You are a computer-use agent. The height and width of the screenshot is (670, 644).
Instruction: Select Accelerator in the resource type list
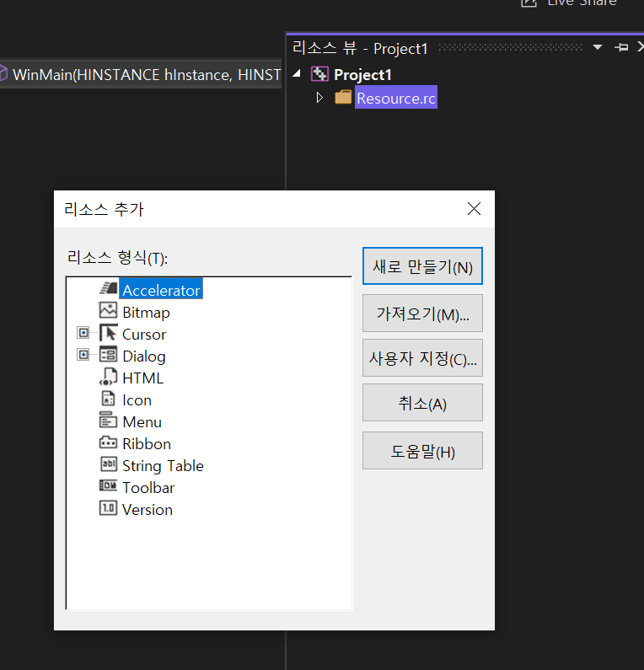coord(161,290)
